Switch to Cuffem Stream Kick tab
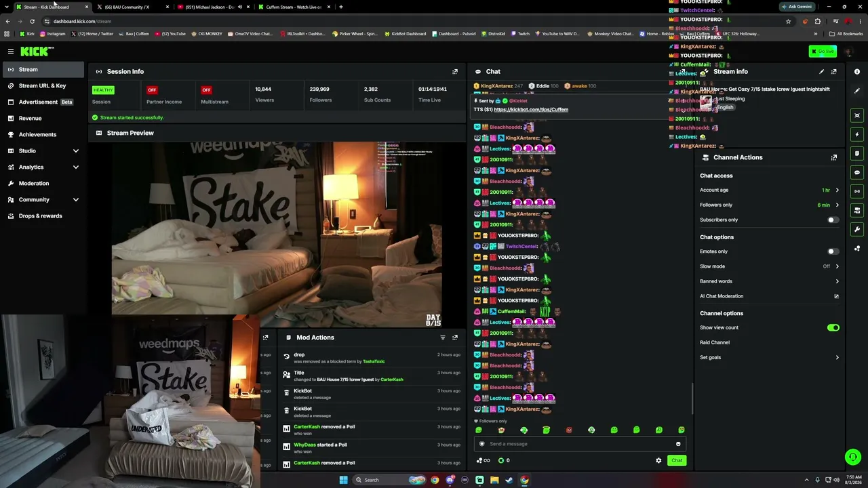868x488 pixels. 294,7
